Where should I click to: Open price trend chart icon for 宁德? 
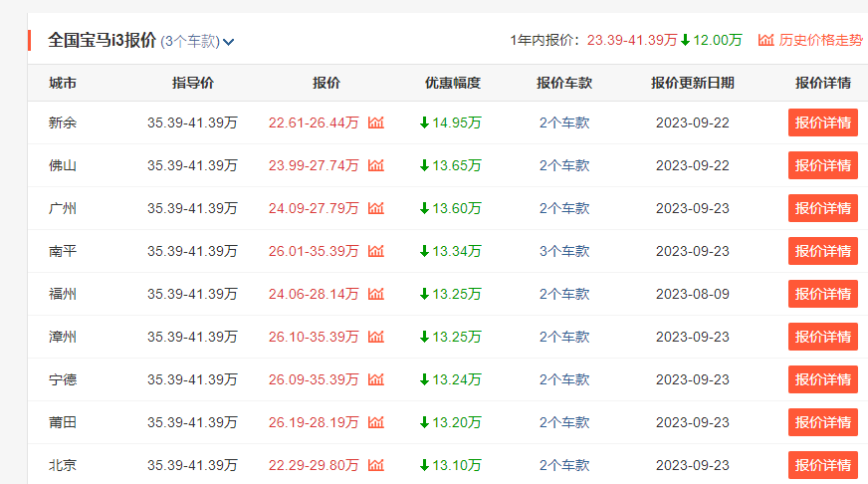pyautogui.click(x=376, y=379)
